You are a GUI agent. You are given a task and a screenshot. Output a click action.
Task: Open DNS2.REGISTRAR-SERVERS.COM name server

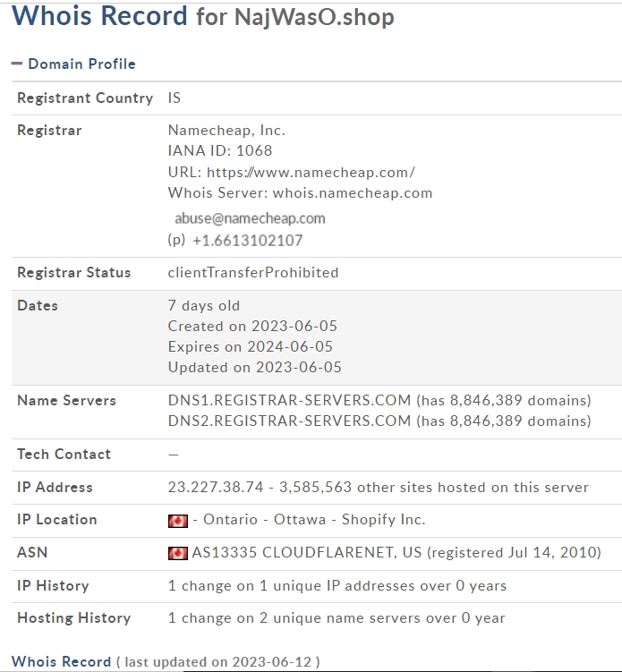[x=289, y=421]
